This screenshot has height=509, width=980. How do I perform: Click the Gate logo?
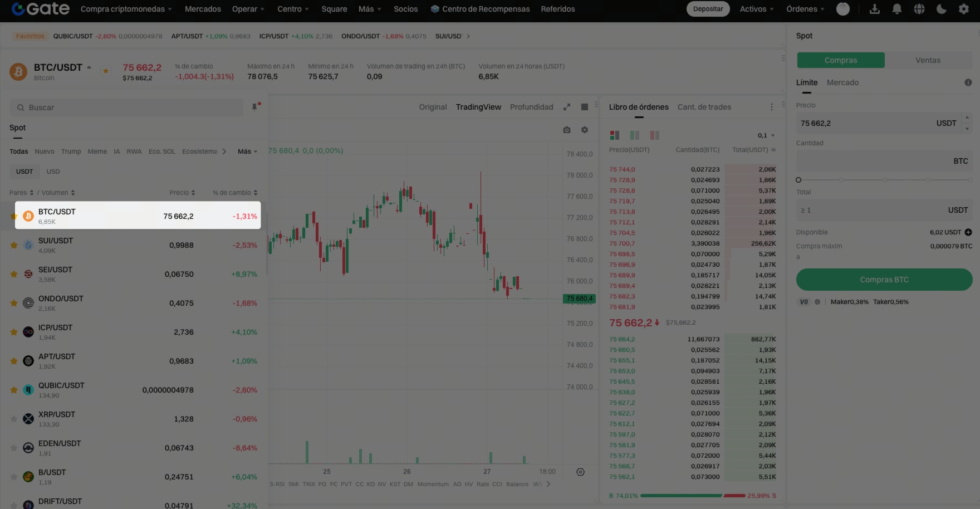click(41, 8)
